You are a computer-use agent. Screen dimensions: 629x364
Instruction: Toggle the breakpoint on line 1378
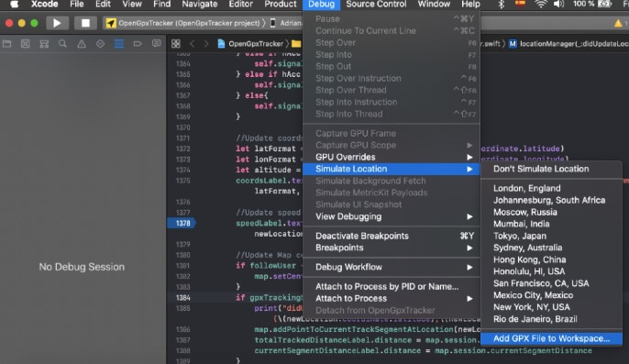click(182, 223)
